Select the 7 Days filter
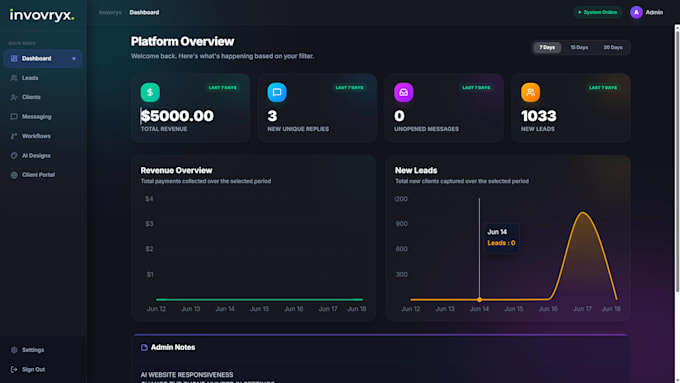 click(x=547, y=47)
